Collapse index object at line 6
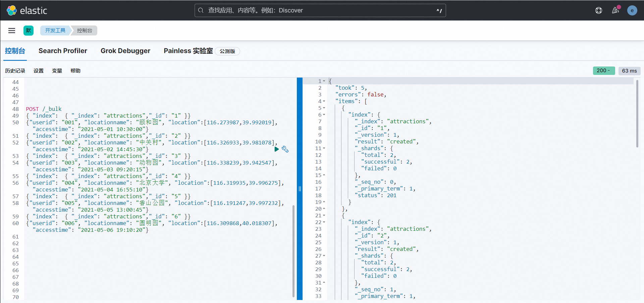The image size is (644, 303). click(324, 115)
